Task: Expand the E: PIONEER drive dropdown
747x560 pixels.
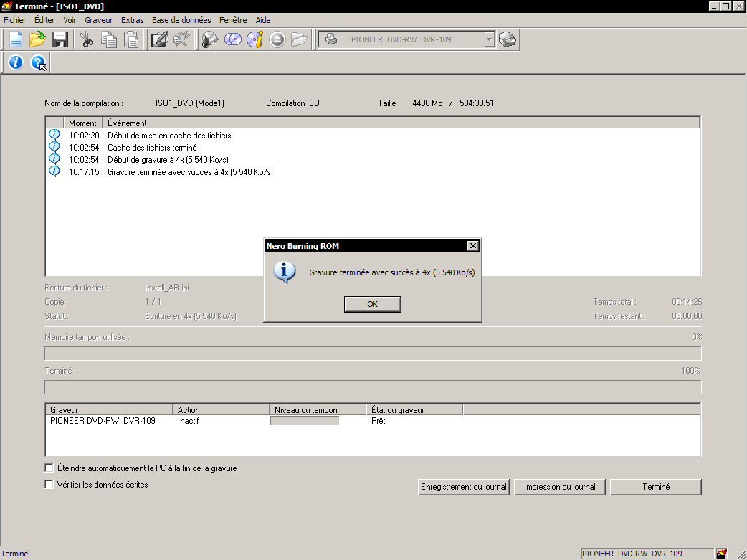Action: point(489,39)
